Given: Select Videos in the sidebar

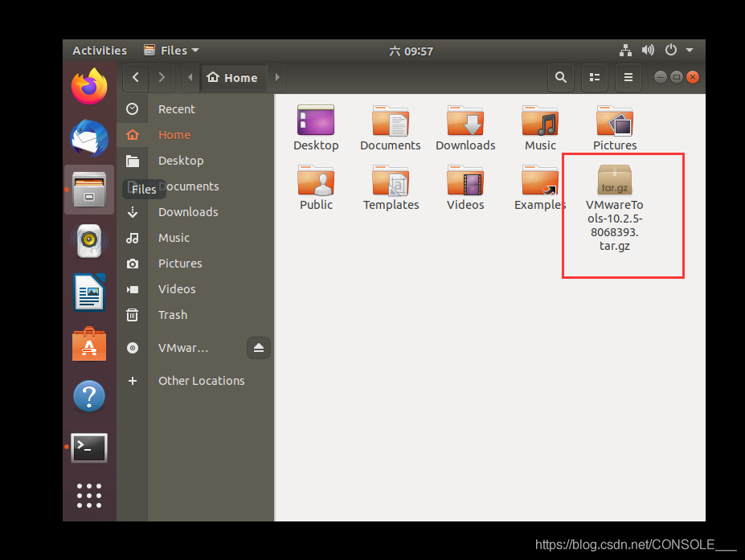Looking at the screenshot, I should (196, 288).
